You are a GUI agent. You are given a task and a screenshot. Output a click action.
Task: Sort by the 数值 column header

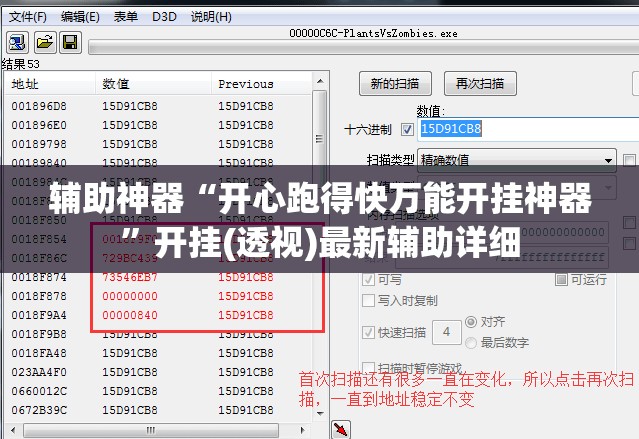(x=153, y=84)
